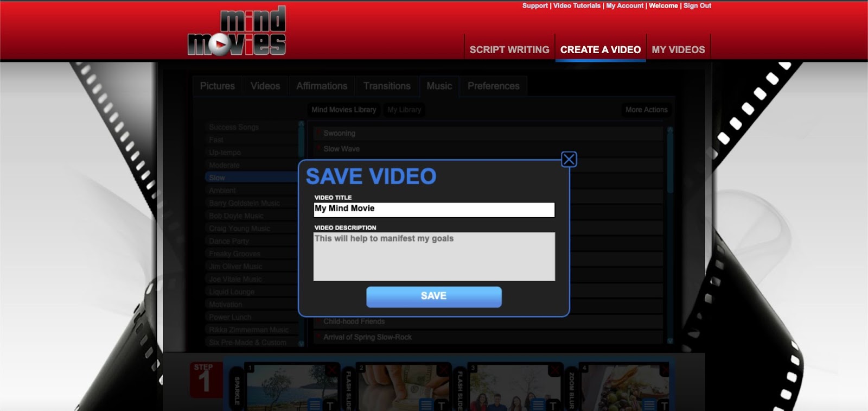Screen dimensions: 868x411
Task: Select the Power Lunch category
Action: click(x=251, y=317)
